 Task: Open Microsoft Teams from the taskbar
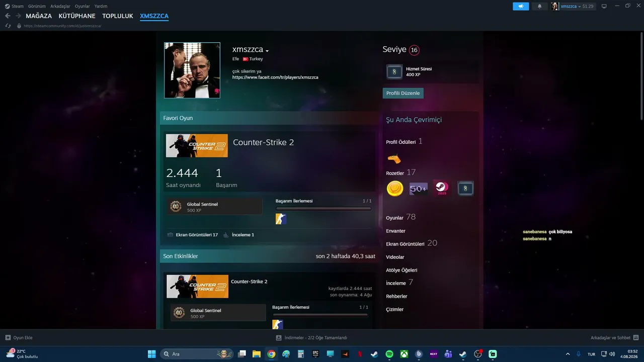pyautogui.click(x=448, y=354)
